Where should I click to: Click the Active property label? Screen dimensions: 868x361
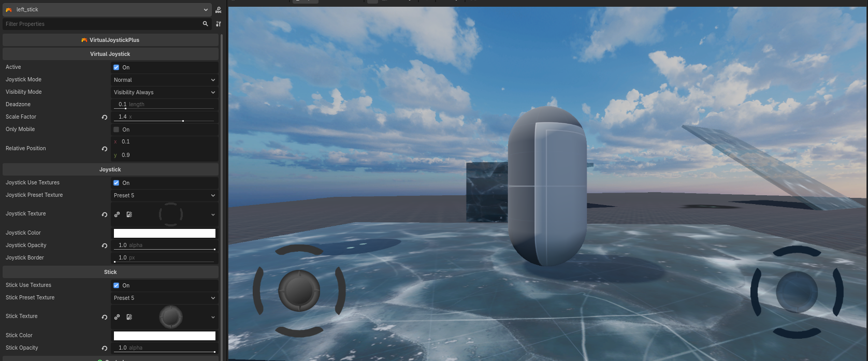pyautogui.click(x=13, y=67)
